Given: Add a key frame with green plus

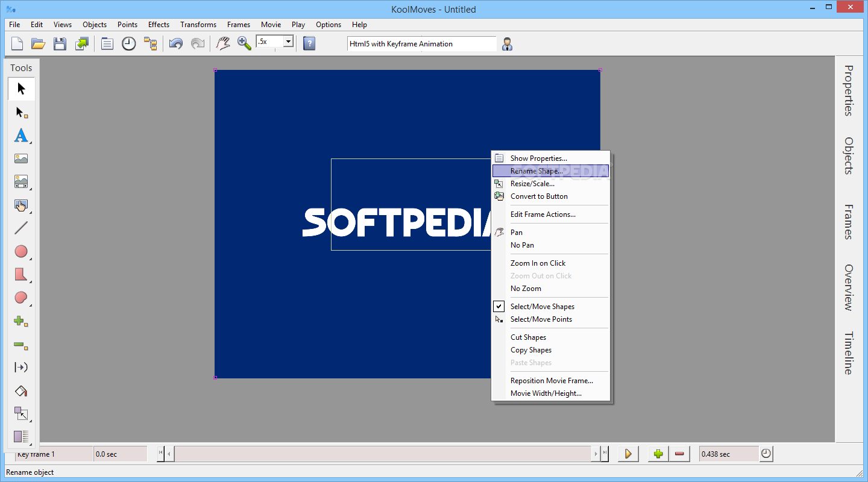Looking at the screenshot, I should [658, 454].
